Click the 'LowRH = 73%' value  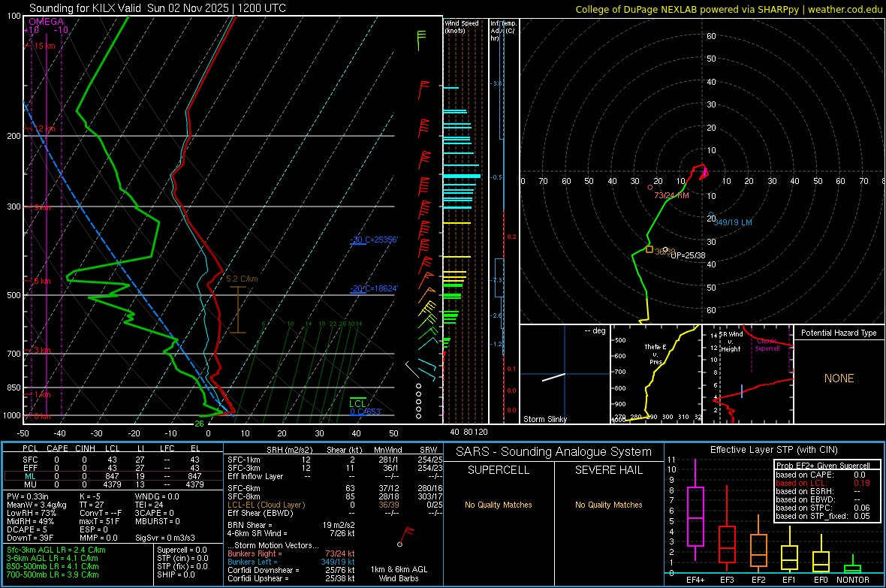pyautogui.click(x=31, y=513)
